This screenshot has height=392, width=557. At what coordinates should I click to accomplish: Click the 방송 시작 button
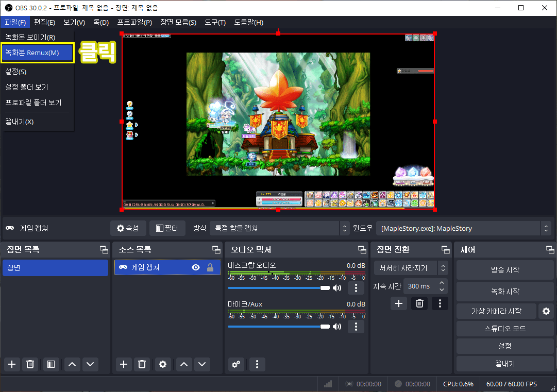coord(505,270)
